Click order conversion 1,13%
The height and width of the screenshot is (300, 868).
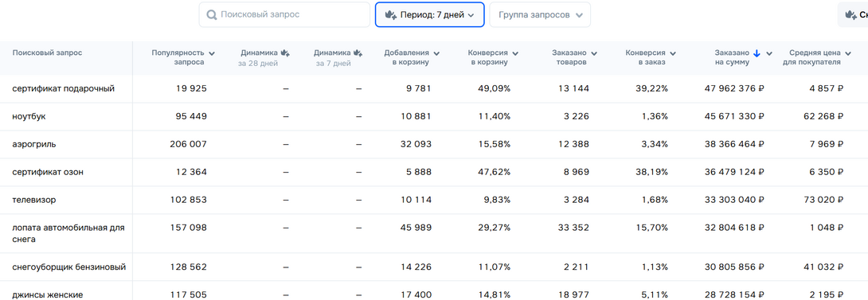[x=655, y=267]
